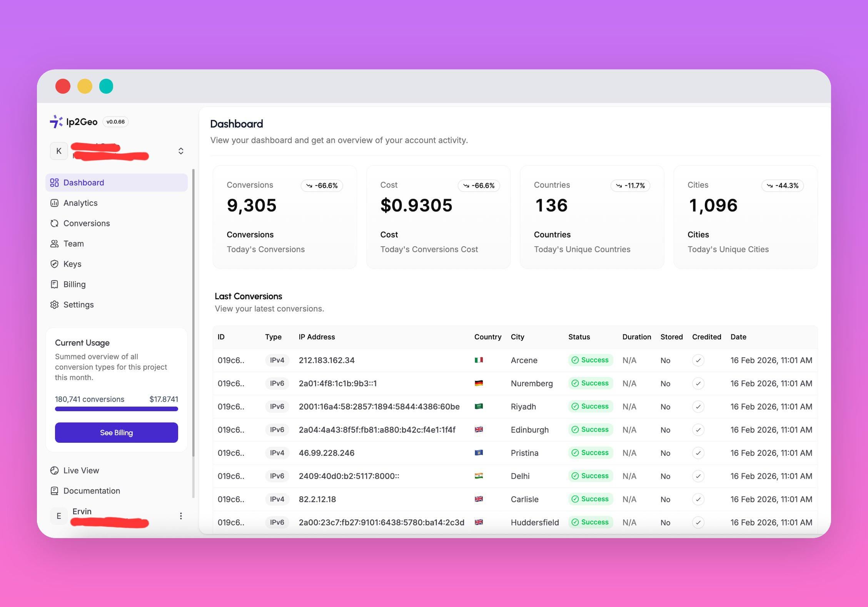Click the Keys shield icon
Screen dimensions: 868x607
[54, 264]
